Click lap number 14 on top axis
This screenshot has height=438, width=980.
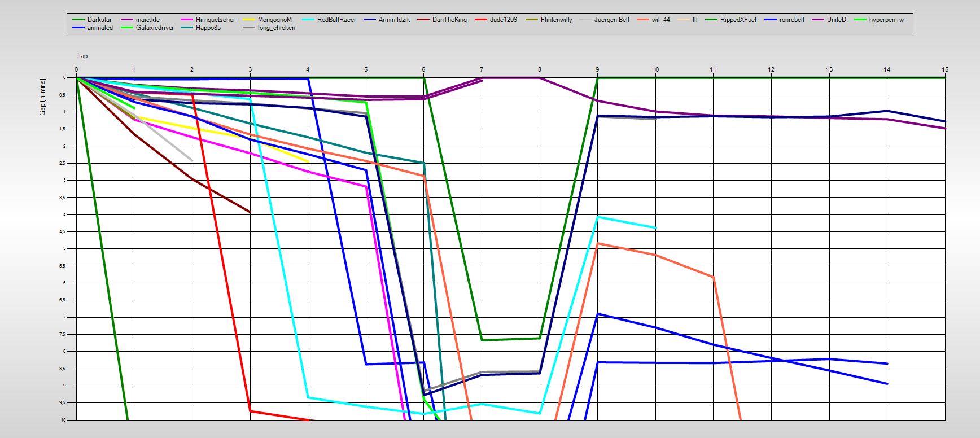pos(887,70)
